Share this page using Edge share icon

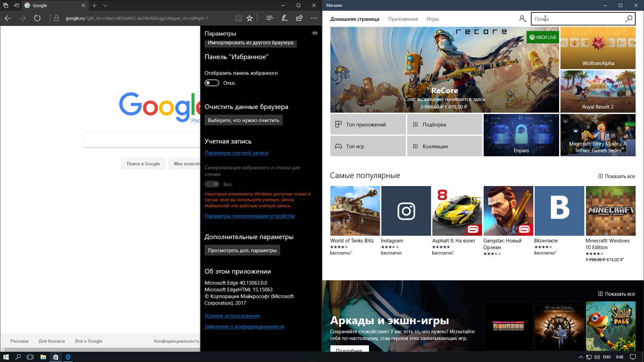[299, 18]
